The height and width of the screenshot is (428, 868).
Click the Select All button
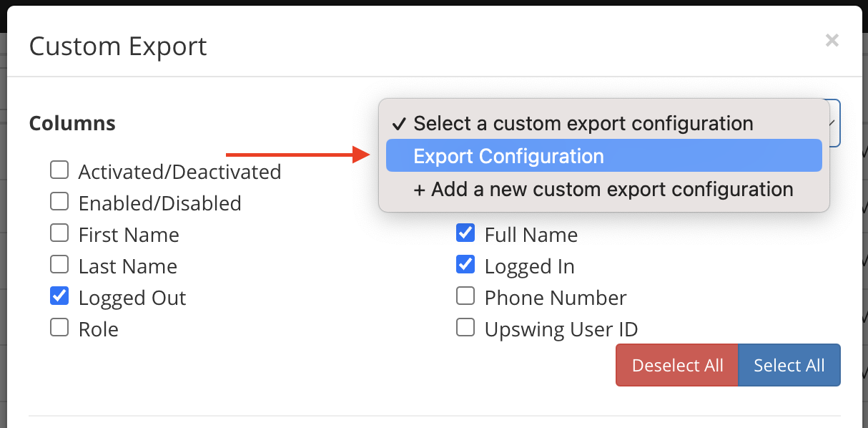click(789, 365)
